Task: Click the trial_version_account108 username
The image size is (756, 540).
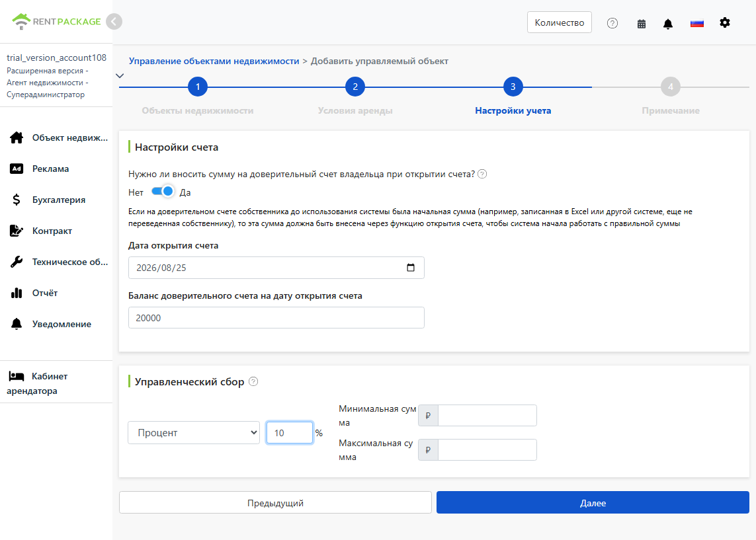Action: (56, 58)
